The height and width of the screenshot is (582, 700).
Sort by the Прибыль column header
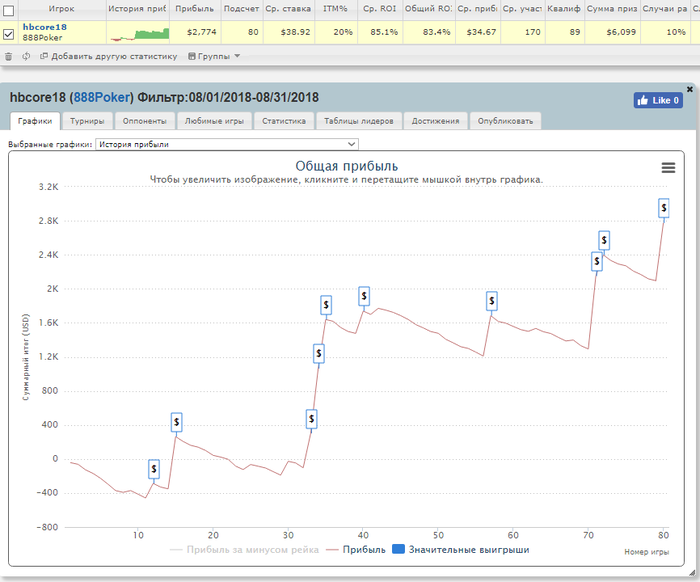(195, 9)
